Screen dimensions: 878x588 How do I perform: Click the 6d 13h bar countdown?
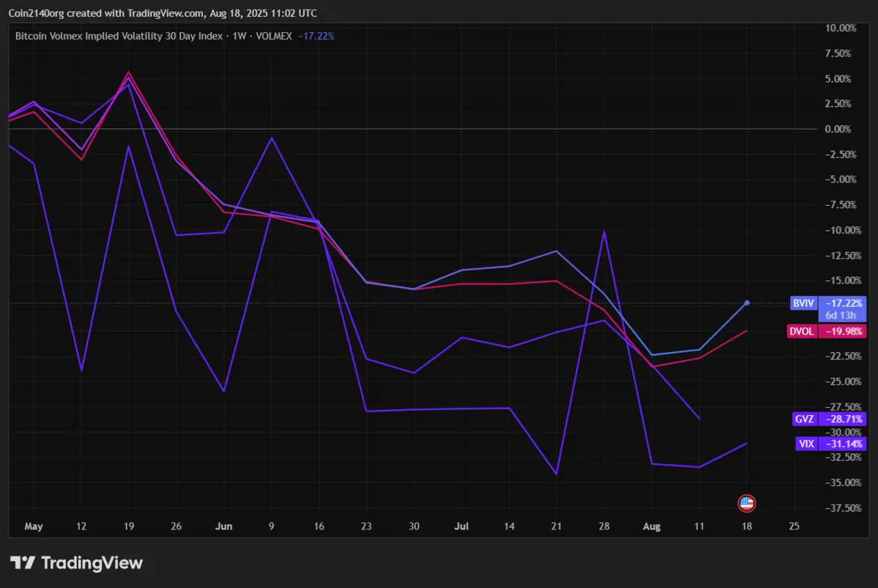click(842, 313)
